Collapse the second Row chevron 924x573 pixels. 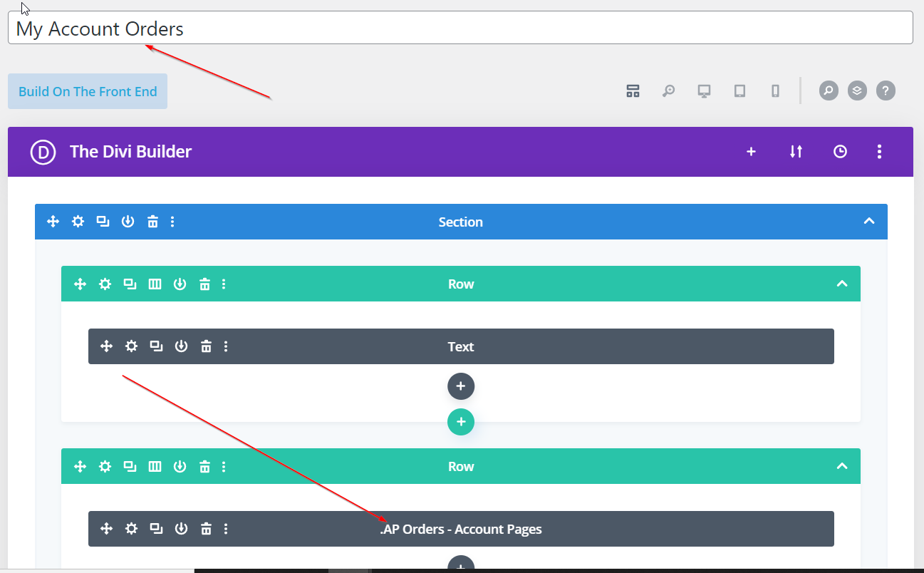pos(841,466)
